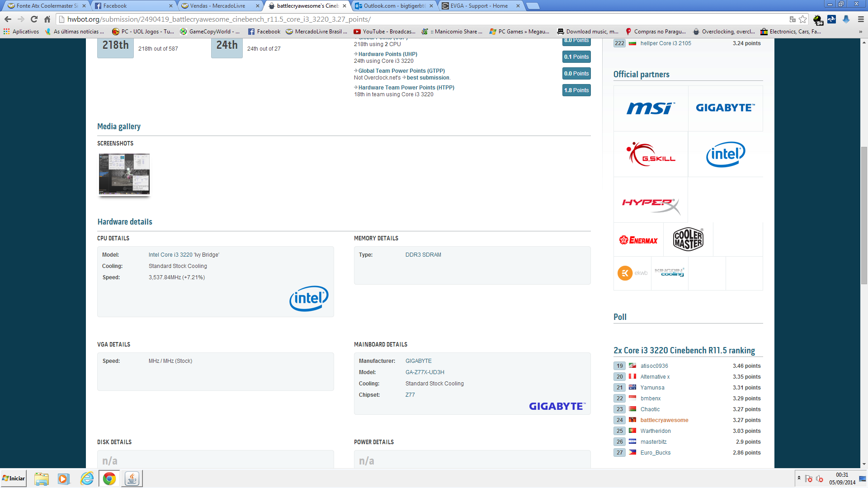Open the EKWB partner logo
Screen dimensions: 868x488
point(632,273)
